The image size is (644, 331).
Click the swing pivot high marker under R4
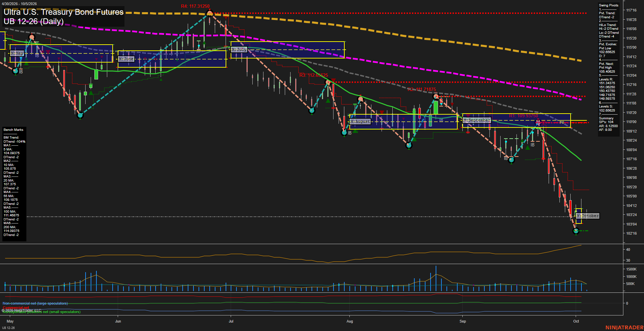pos(210,13)
